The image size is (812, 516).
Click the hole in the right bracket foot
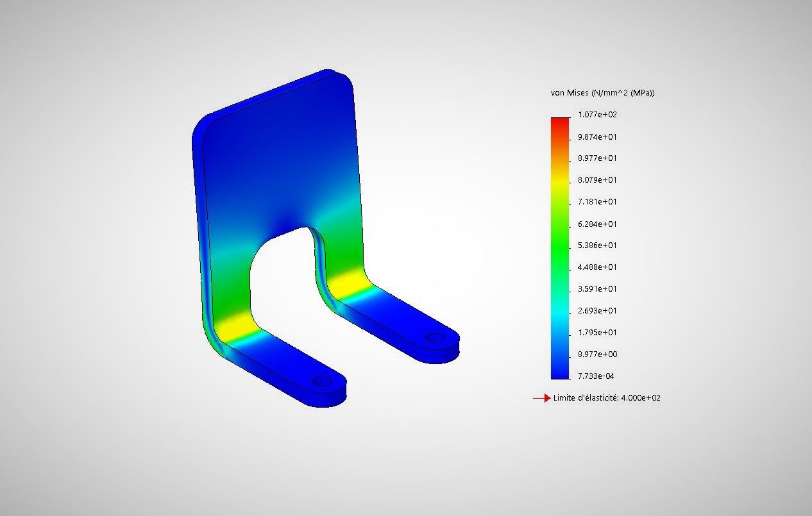click(x=435, y=337)
